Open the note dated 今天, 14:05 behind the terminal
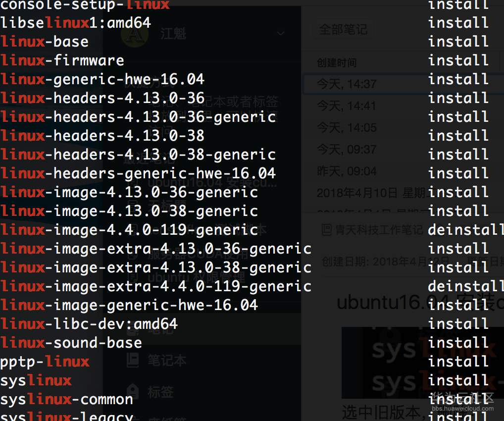Image resolution: width=504 pixels, height=421 pixels. tap(347, 128)
